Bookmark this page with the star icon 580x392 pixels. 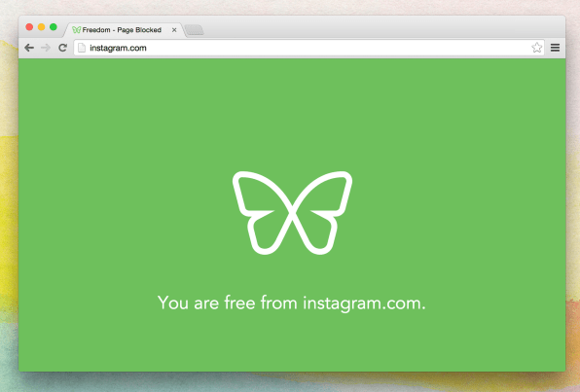coord(537,48)
